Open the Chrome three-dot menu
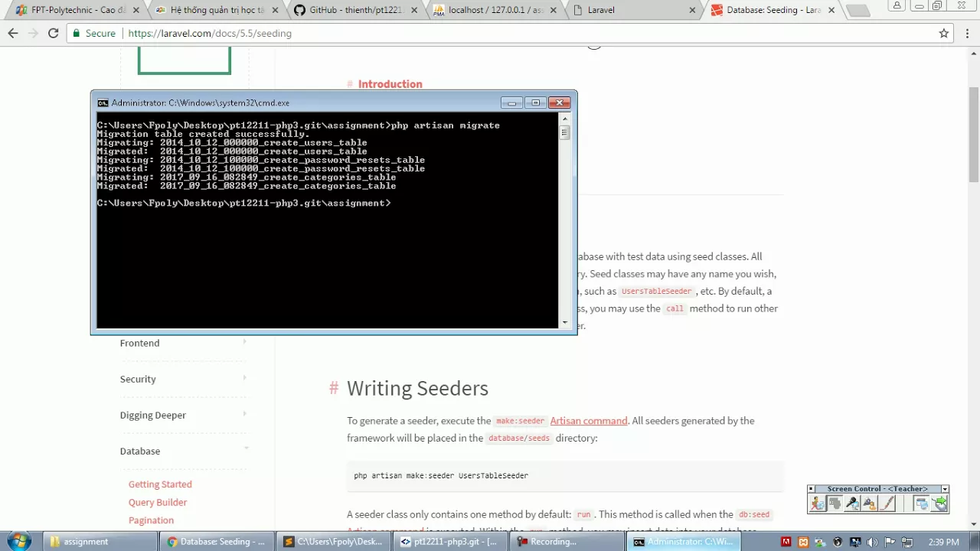 (968, 34)
